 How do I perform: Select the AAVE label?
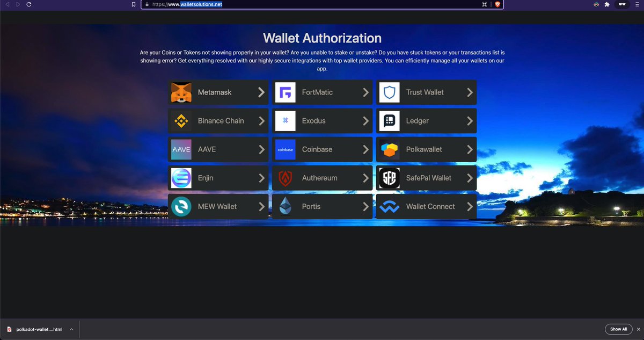(207, 149)
